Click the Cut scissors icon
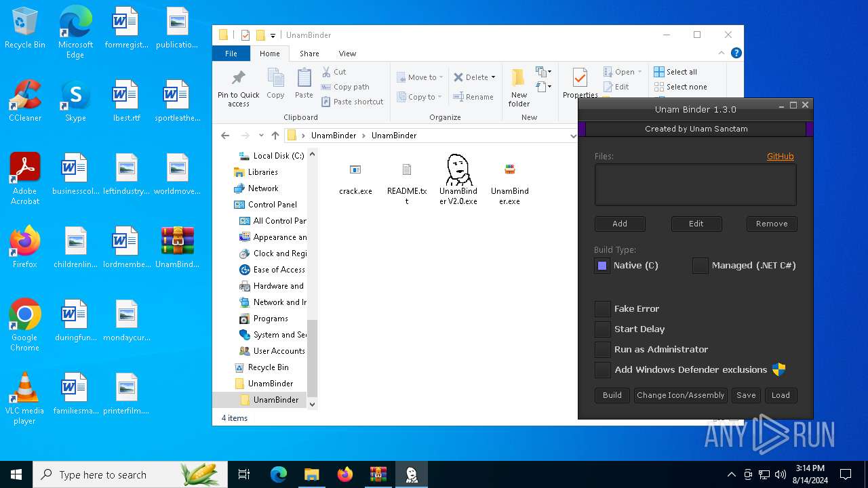The image size is (868, 488). tap(326, 72)
